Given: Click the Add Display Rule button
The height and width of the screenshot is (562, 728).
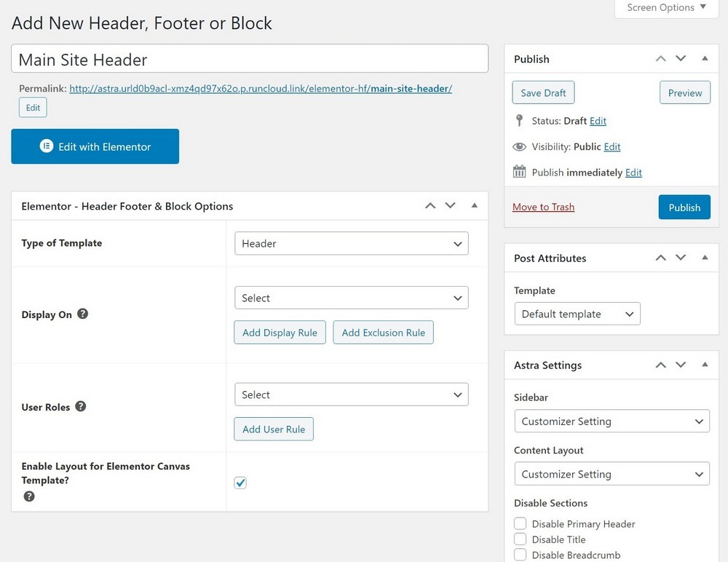Looking at the screenshot, I should tap(280, 333).
